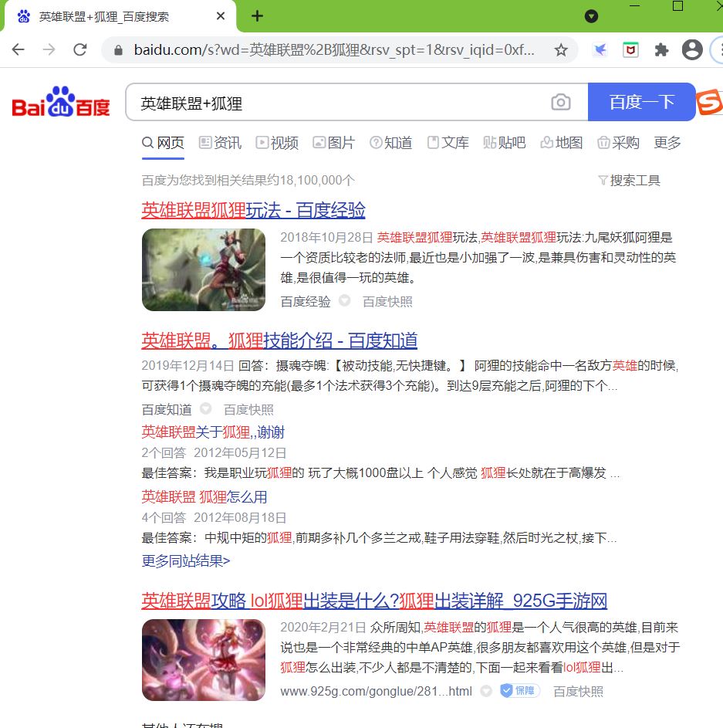This screenshot has height=728, width=723.
Task: Bookmark this page with the star icon
Action: tap(561, 49)
